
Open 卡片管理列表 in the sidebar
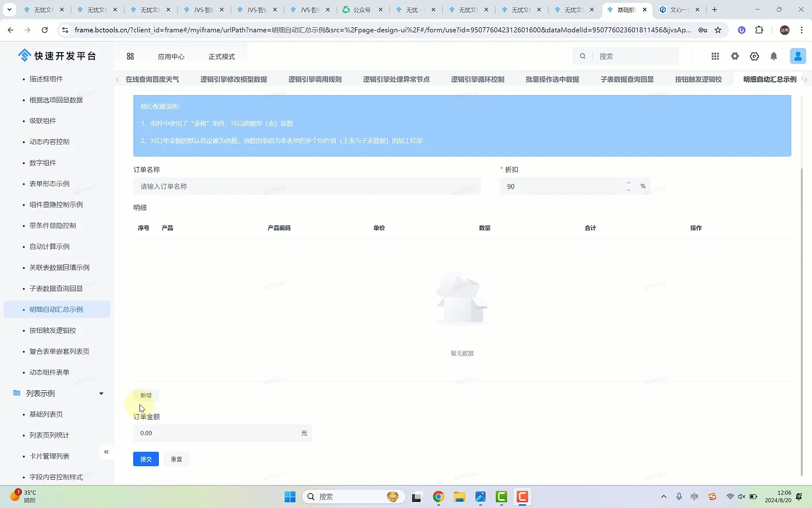pos(49,456)
